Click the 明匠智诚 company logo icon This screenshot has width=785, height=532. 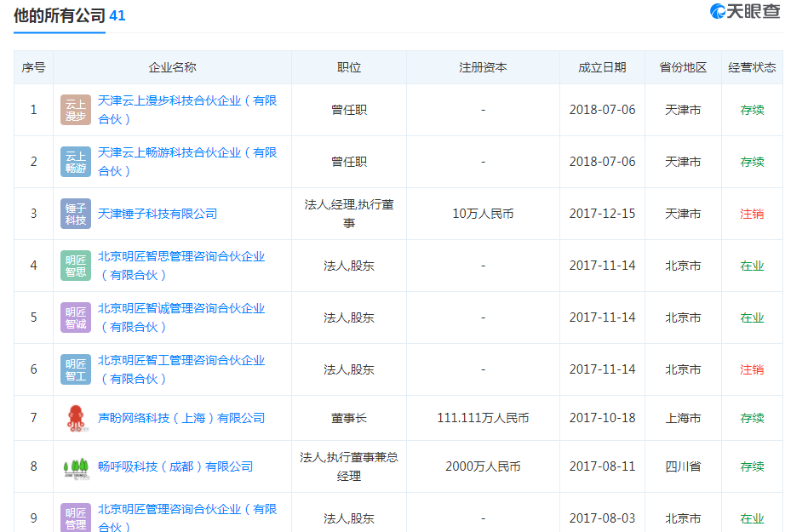click(76, 317)
